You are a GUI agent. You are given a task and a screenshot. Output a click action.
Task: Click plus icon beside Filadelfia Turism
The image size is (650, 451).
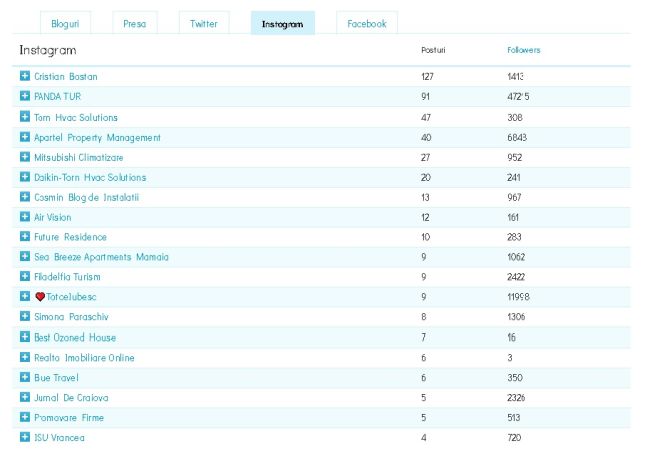25,277
